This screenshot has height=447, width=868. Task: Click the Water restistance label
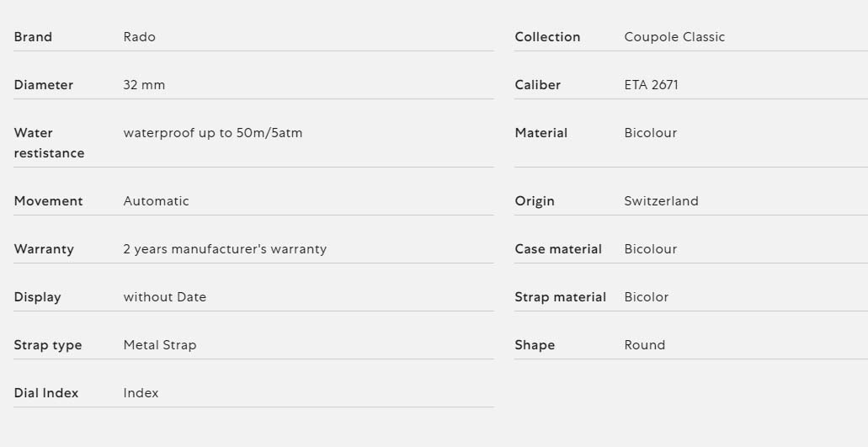click(x=49, y=143)
